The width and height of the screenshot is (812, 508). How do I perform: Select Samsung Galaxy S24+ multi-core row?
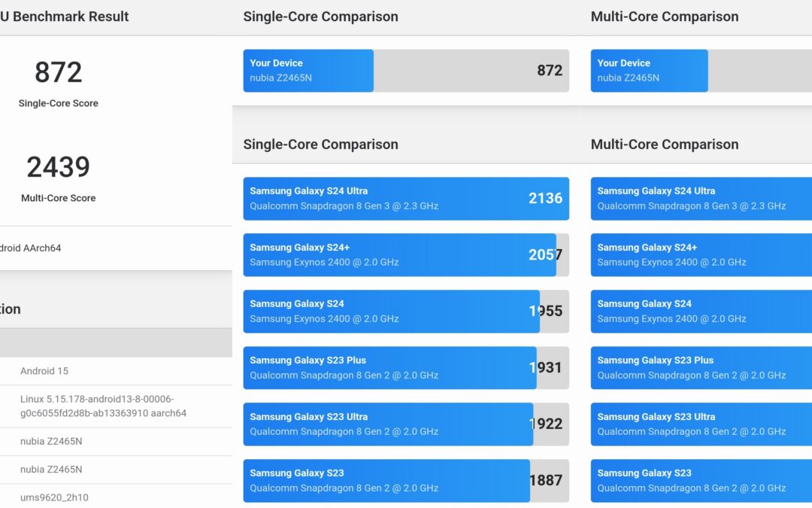[x=701, y=255]
